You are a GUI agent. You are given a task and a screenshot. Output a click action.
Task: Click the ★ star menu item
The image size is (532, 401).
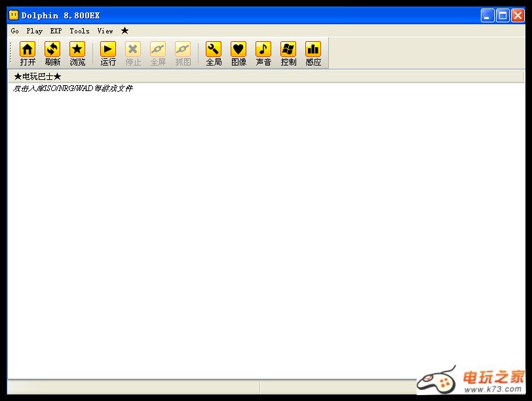click(x=124, y=31)
